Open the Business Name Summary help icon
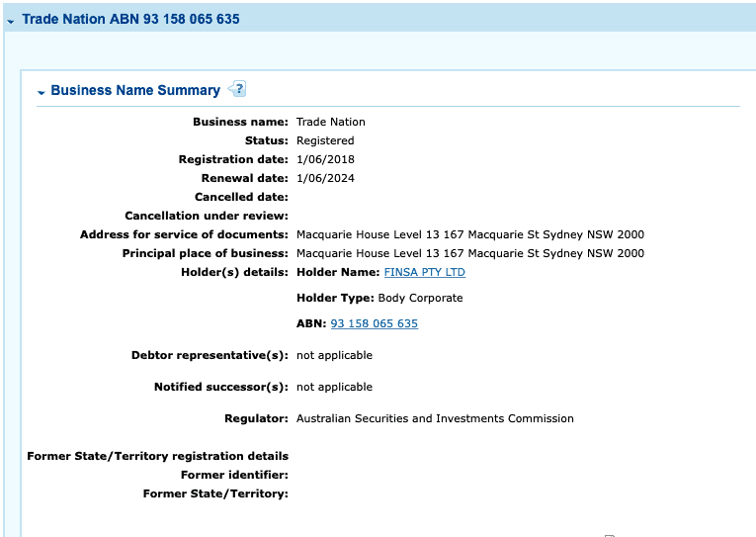The image size is (756, 537). (237, 89)
